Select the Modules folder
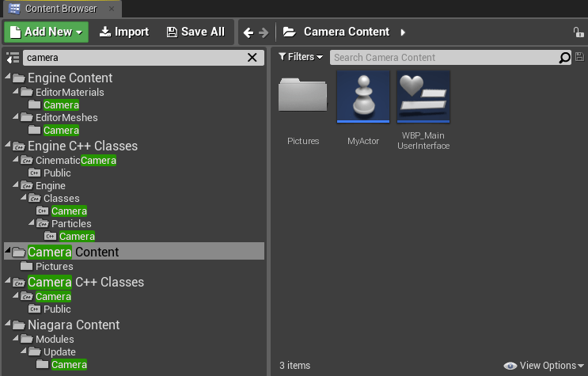This screenshot has width=588, height=376. coord(55,340)
